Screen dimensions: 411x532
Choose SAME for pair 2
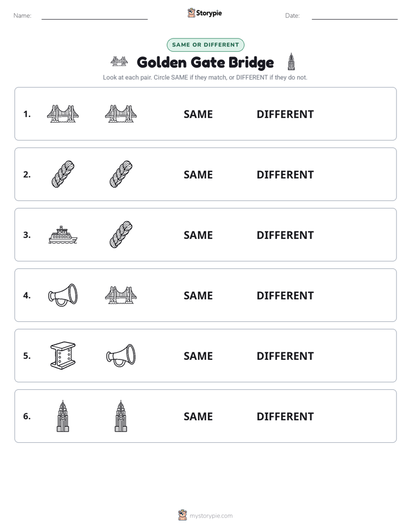click(198, 174)
